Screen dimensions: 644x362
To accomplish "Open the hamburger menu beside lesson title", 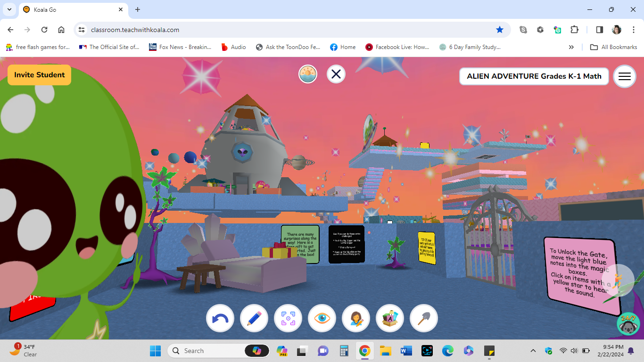I will point(624,76).
